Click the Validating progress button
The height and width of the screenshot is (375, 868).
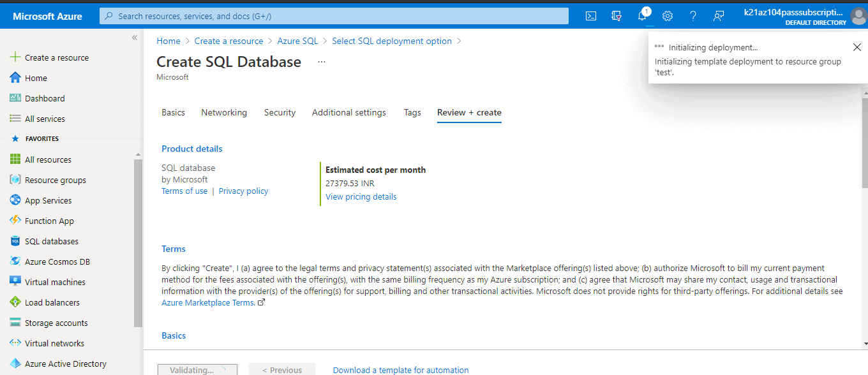197,369
